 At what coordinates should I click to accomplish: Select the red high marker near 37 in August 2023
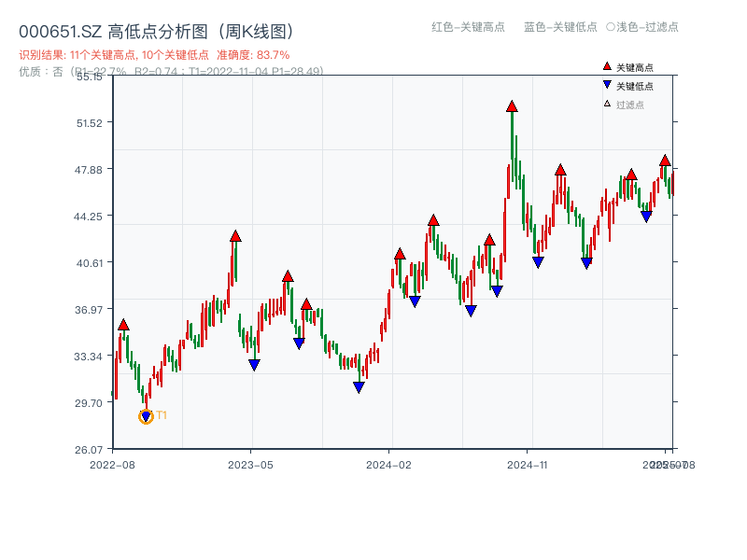pyautogui.click(x=306, y=304)
